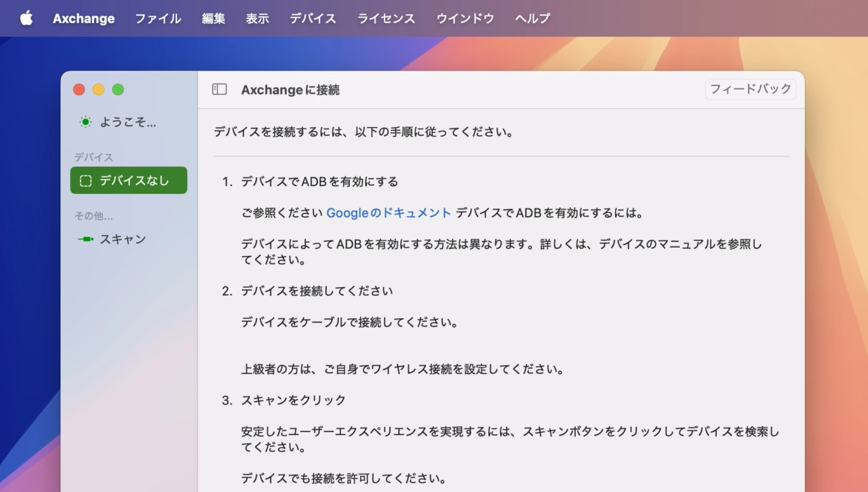Open the Apple menu
868x492 pixels.
point(26,18)
